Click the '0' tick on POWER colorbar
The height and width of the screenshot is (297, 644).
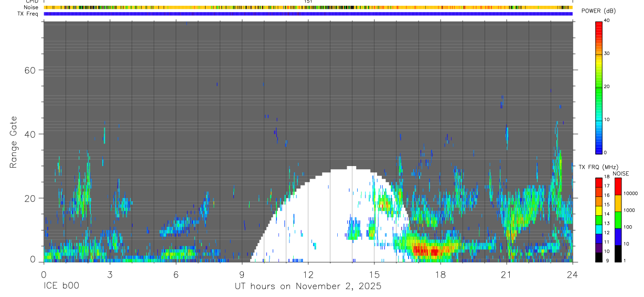(605, 152)
